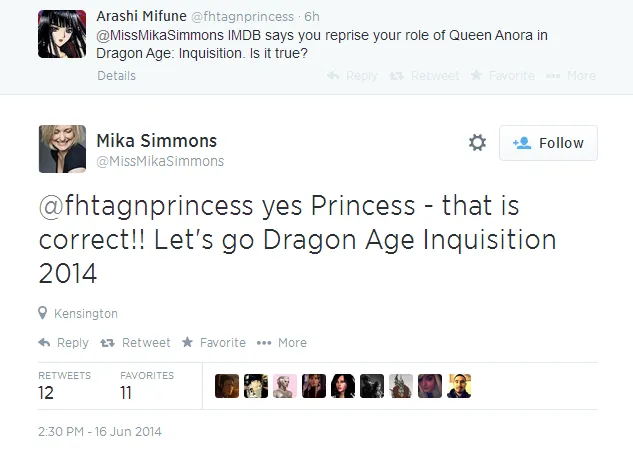Click the gear settings icon beside Follow
Image resolution: width=633 pixels, height=470 pixels.
point(477,143)
